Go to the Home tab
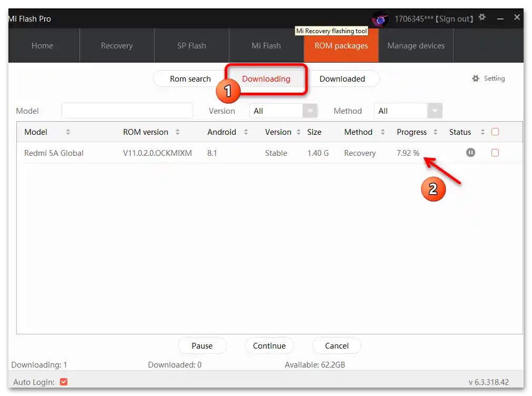 click(43, 45)
